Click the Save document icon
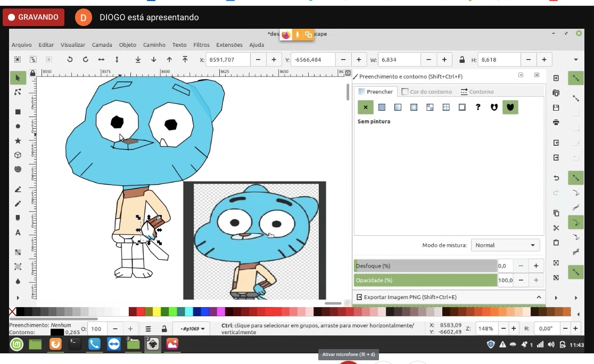Screen dimensions: 594x364 point(556,107)
